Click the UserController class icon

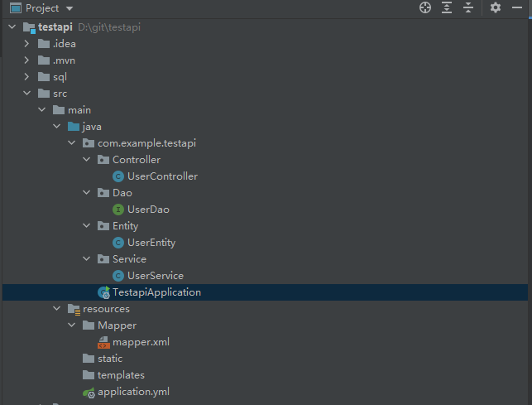(x=118, y=176)
